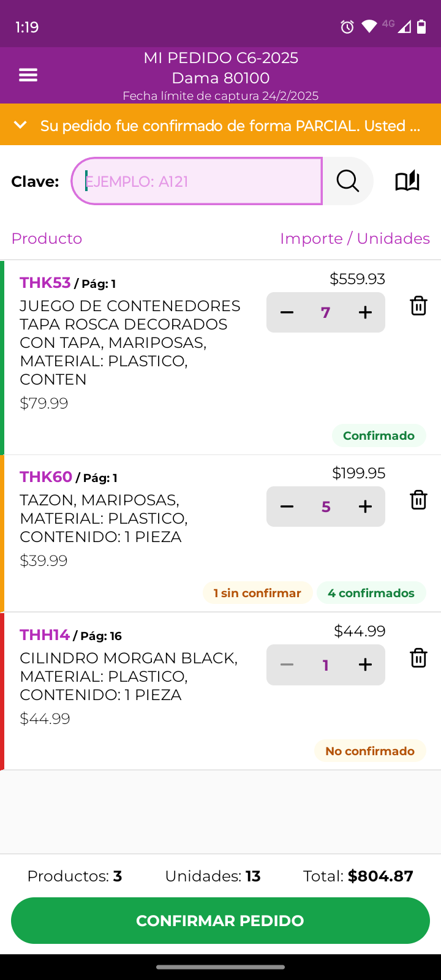Tap the "Importe / Unidades" column header
The width and height of the screenshot is (441, 980).
tap(355, 238)
